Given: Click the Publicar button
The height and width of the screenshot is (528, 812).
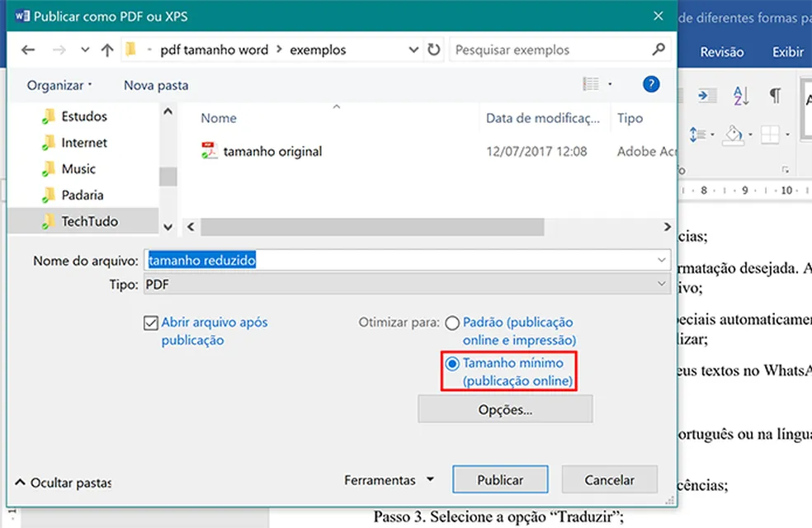Looking at the screenshot, I should pyautogui.click(x=500, y=480).
